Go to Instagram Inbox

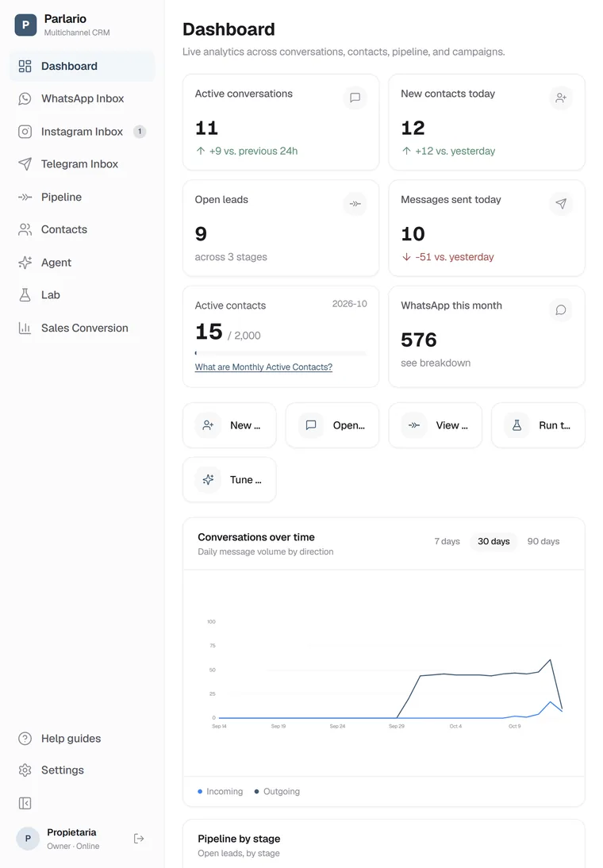coord(82,132)
